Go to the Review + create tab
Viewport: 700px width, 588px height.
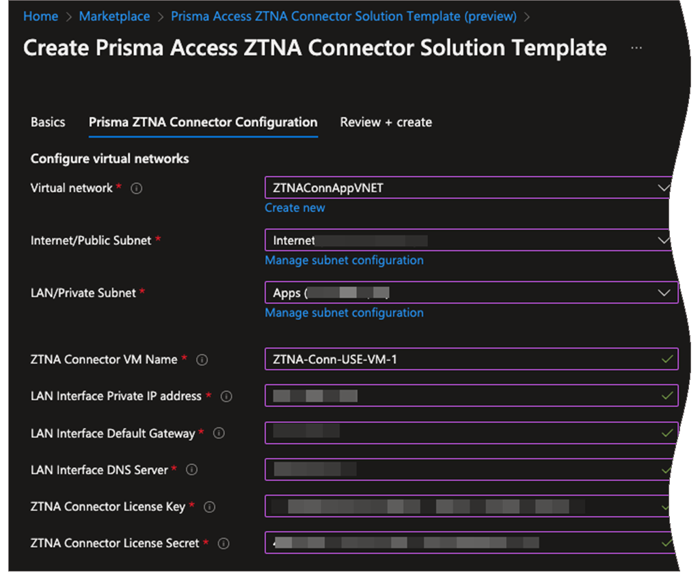[386, 122]
